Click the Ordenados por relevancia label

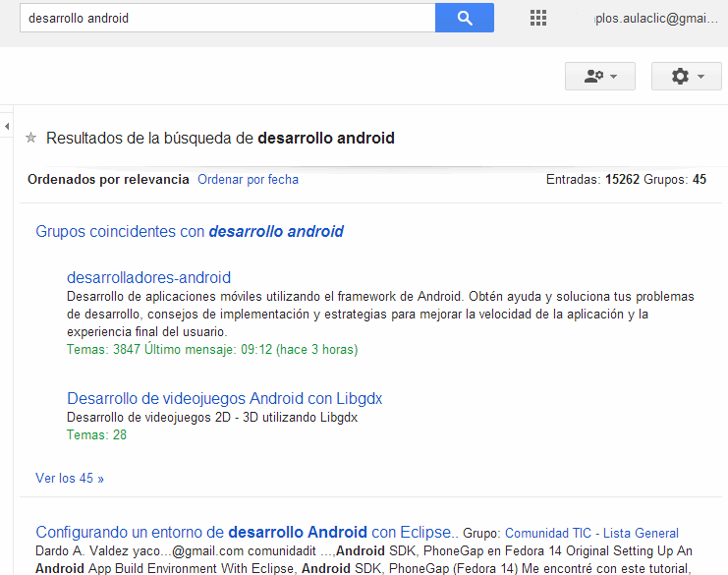(x=108, y=180)
